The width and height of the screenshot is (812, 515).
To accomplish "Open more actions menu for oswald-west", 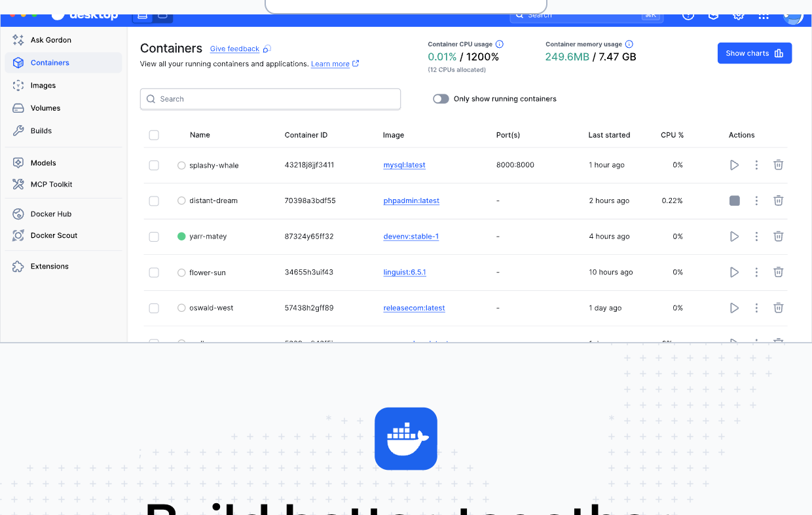I will (756, 308).
